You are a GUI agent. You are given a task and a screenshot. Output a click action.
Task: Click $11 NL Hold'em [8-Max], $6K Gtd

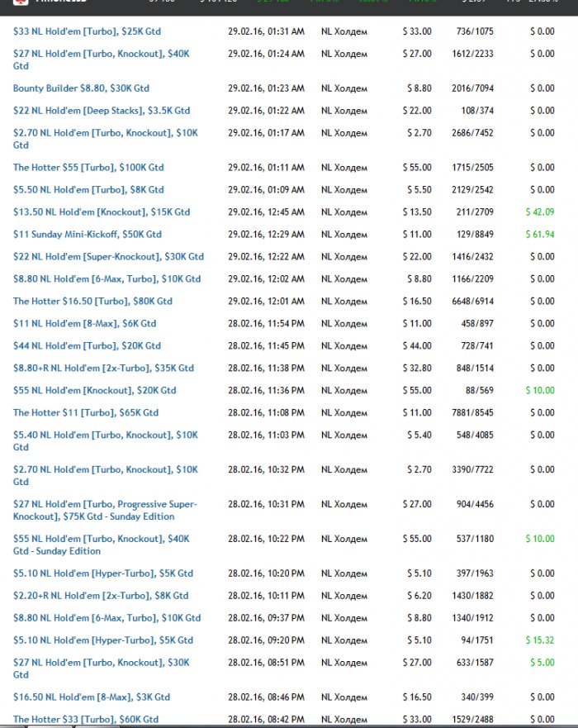[x=84, y=324]
